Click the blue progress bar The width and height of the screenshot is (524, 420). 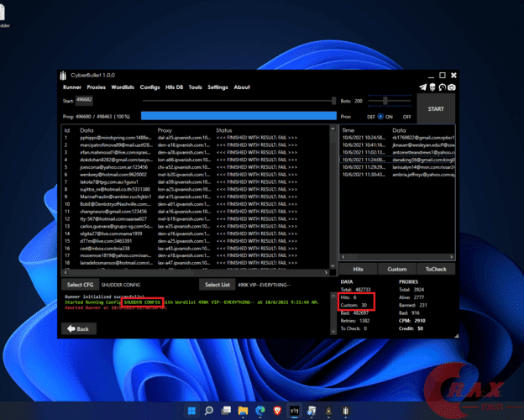[x=238, y=116]
